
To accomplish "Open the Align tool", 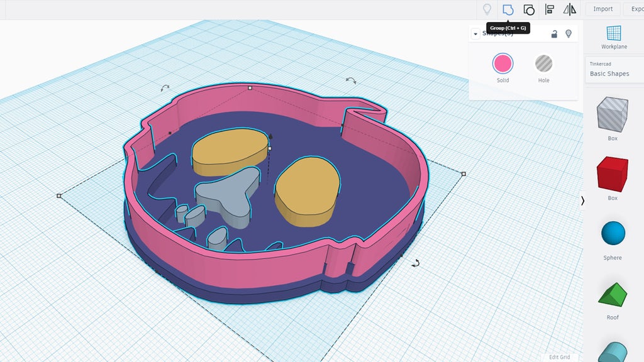I will coord(550,9).
